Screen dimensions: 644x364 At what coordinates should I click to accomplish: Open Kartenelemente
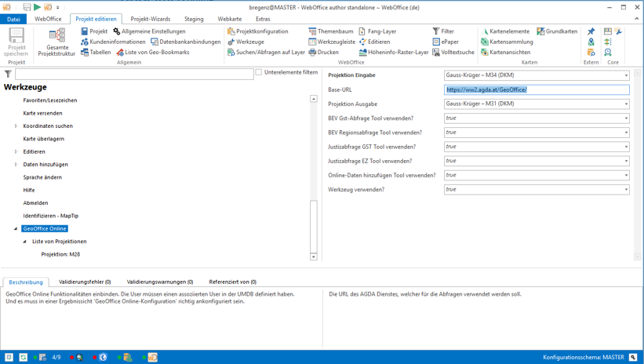(505, 31)
